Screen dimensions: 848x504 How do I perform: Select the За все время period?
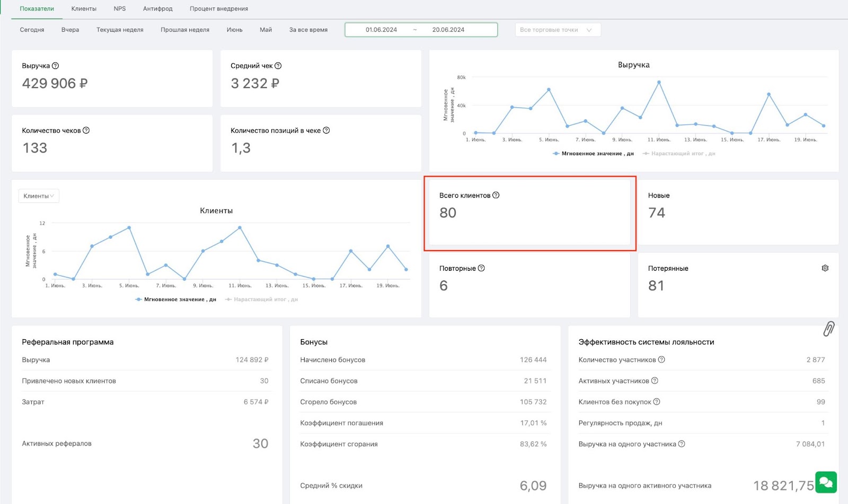point(308,30)
